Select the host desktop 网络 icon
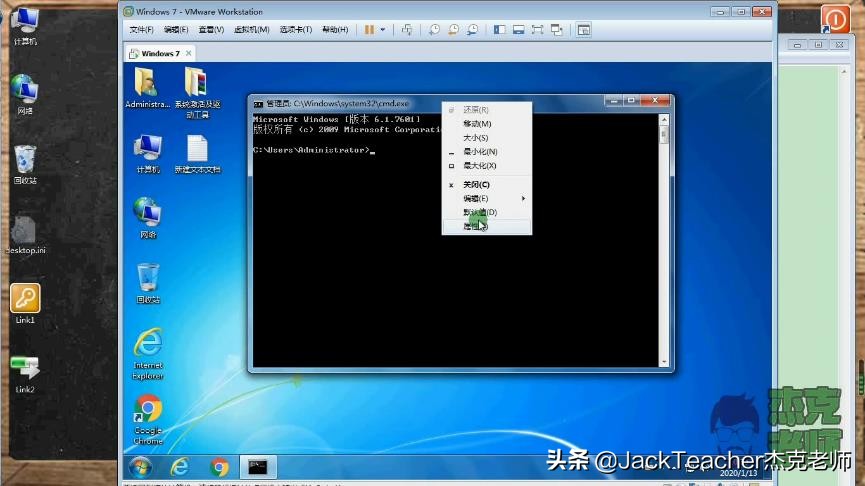The image size is (865, 486). point(25,94)
